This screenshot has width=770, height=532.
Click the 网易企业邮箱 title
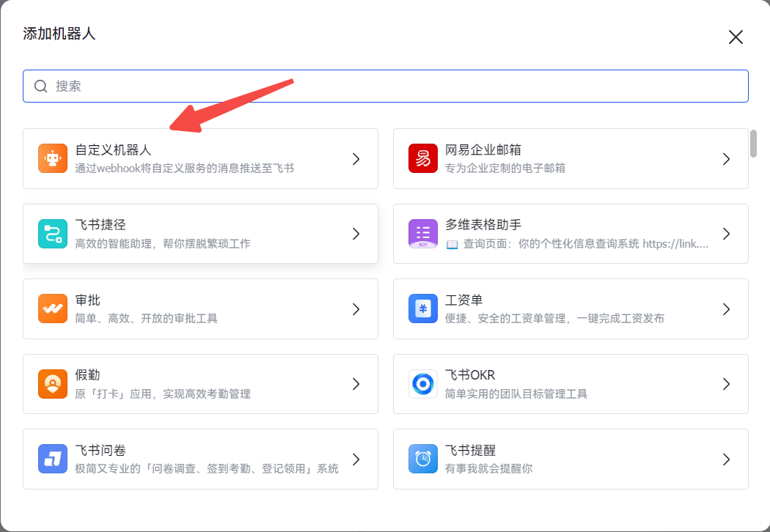coord(483,149)
